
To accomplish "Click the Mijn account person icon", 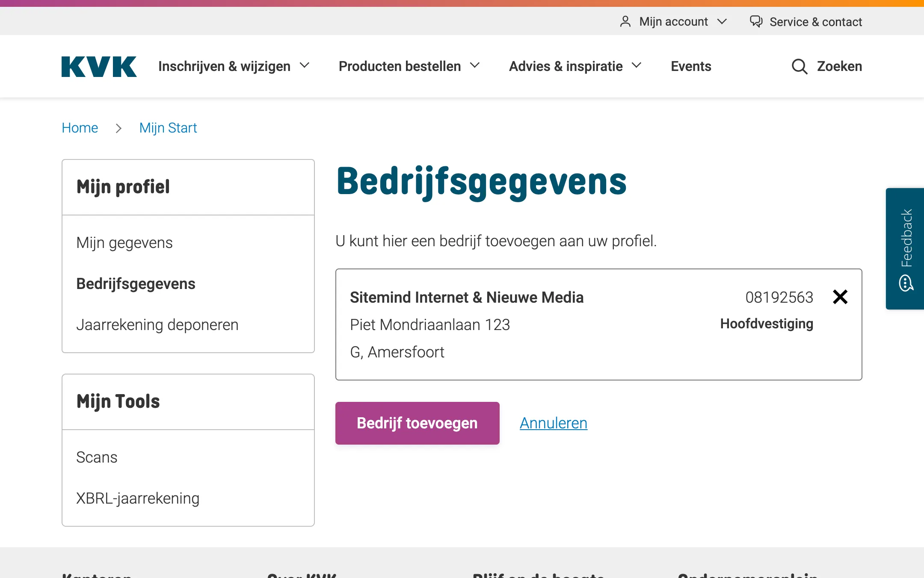I will [625, 22].
